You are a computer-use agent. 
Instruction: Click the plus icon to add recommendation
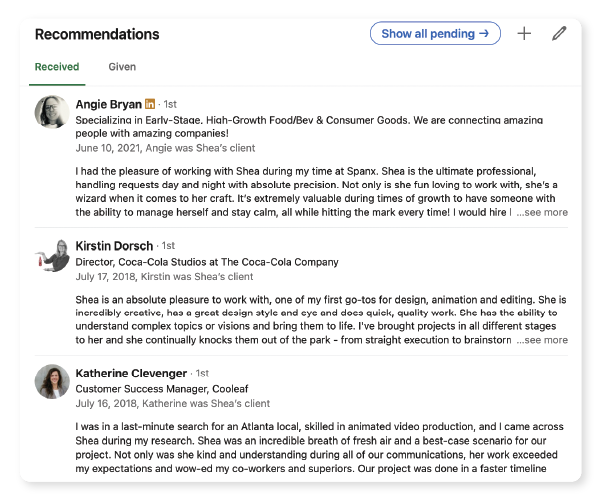coord(524,34)
